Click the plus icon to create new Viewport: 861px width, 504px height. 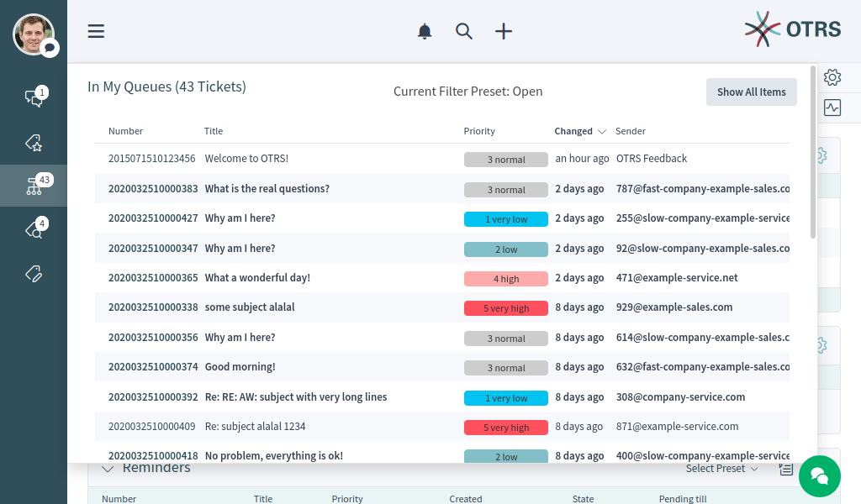point(504,31)
